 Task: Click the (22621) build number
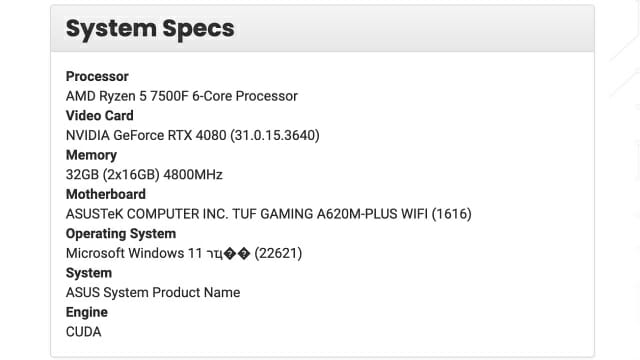pos(278,253)
